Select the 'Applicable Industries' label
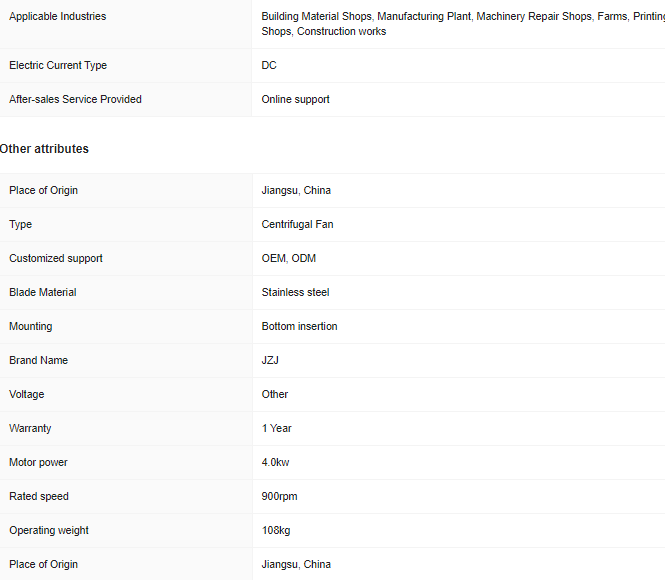Screen dimensions: 665x580 click(57, 16)
